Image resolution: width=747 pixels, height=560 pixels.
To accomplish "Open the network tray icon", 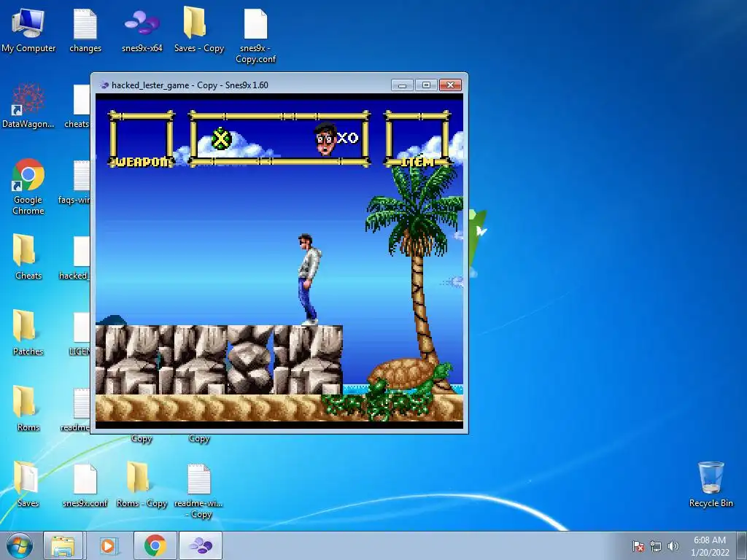I will tap(656, 546).
